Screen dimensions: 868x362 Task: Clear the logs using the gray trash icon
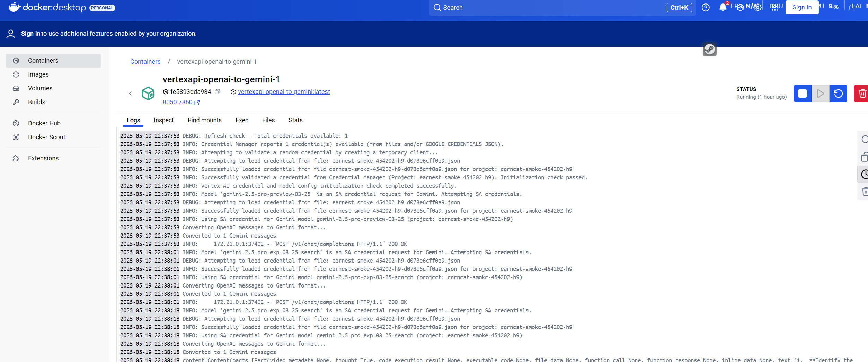click(x=864, y=192)
